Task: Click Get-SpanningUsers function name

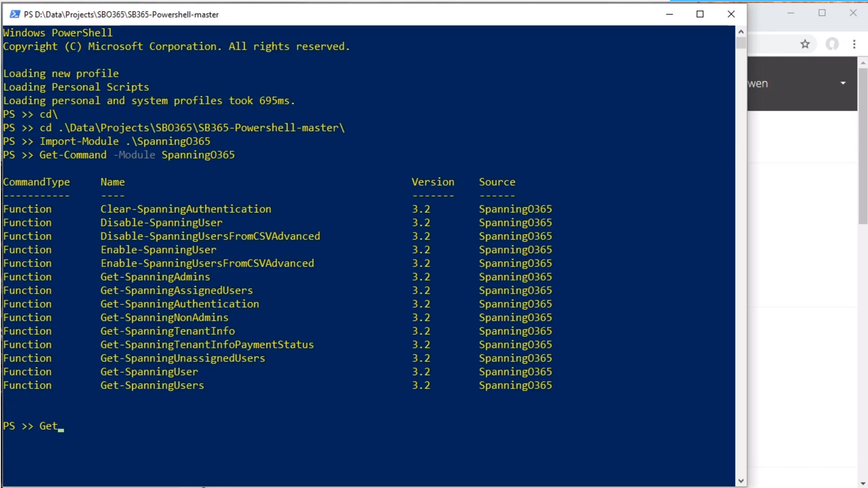Action: coord(152,385)
